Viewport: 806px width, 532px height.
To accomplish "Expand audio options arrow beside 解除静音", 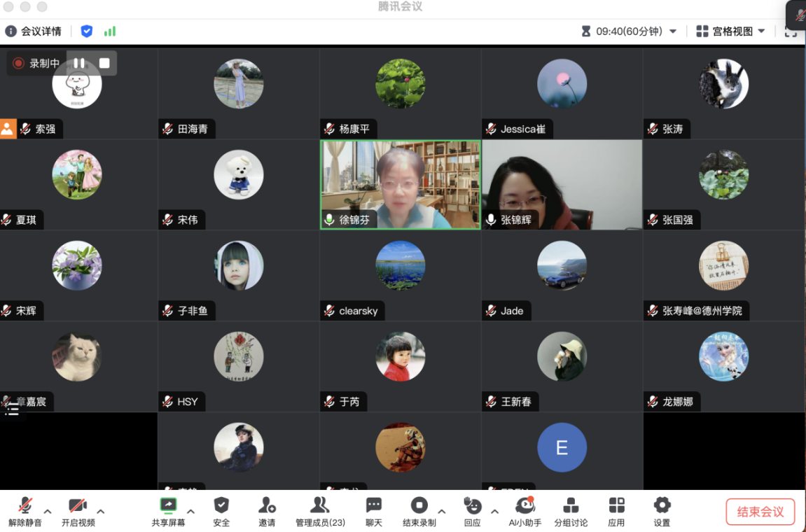I will pyautogui.click(x=48, y=511).
